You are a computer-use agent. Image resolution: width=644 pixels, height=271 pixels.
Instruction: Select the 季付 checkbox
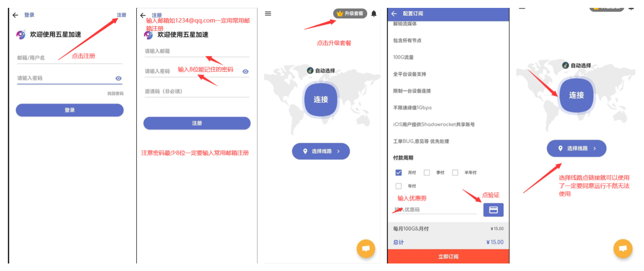click(427, 173)
